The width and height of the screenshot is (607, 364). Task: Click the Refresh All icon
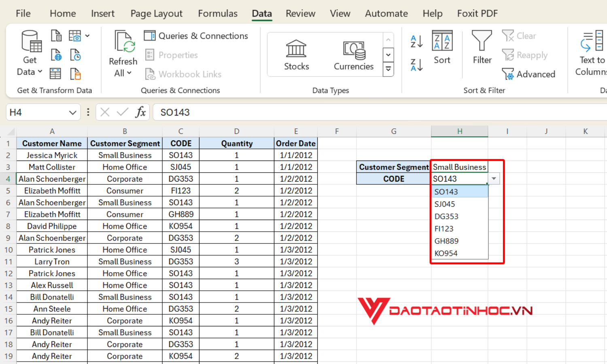tap(123, 42)
